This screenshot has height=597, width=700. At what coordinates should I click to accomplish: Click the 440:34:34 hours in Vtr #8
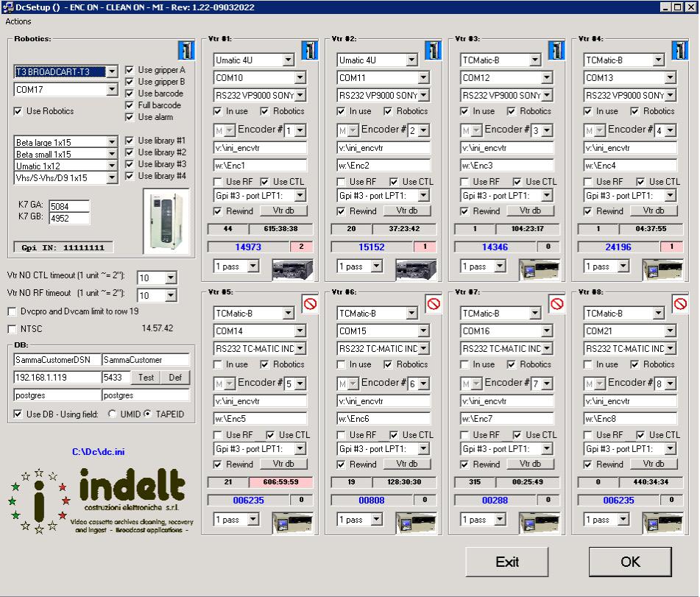click(651, 482)
